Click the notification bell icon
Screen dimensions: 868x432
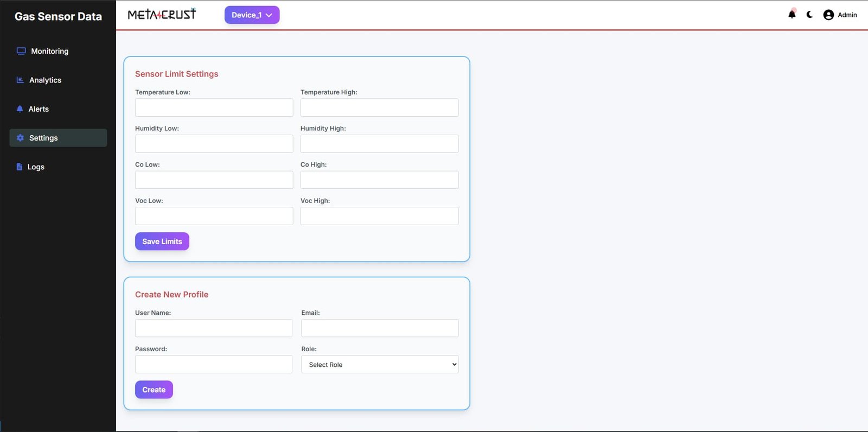point(792,15)
